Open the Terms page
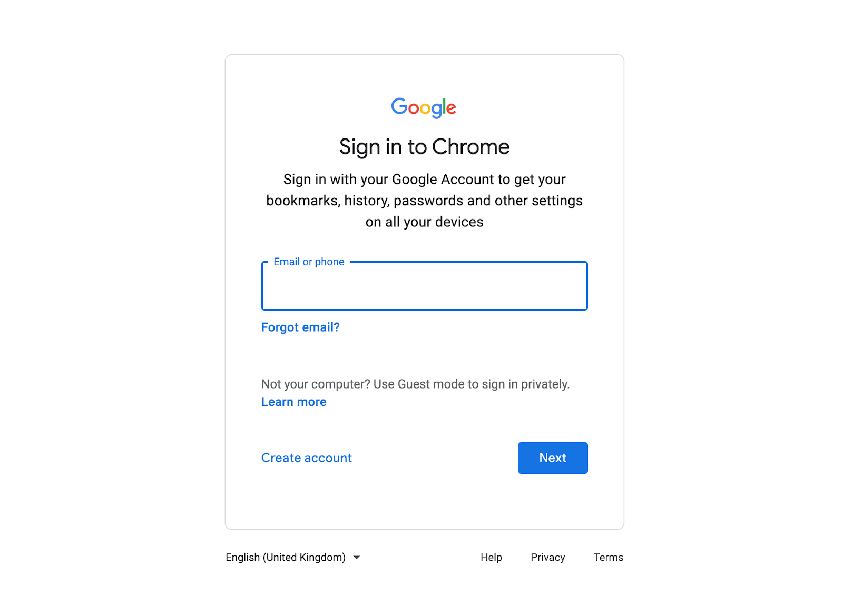 [x=608, y=557]
